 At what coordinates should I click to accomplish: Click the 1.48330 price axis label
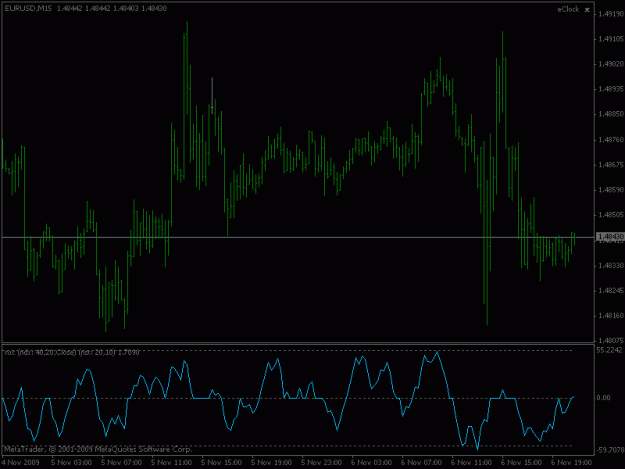(611, 265)
